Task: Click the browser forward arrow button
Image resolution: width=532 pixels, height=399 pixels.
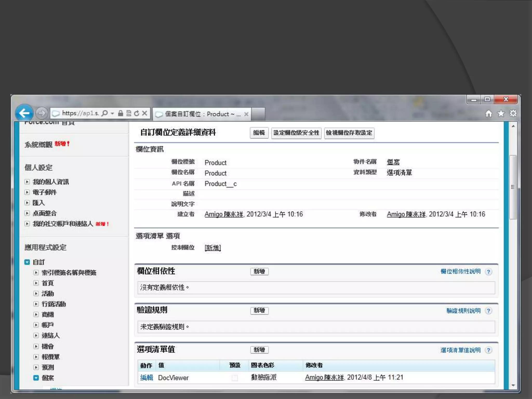Action: [x=42, y=113]
